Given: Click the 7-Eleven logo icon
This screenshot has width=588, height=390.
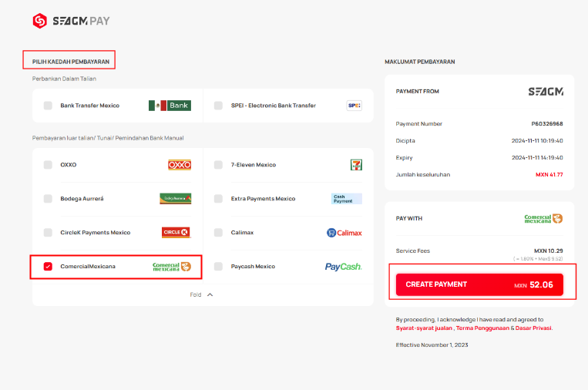Looking at the screenshot, I should click(x=356, y=165).
